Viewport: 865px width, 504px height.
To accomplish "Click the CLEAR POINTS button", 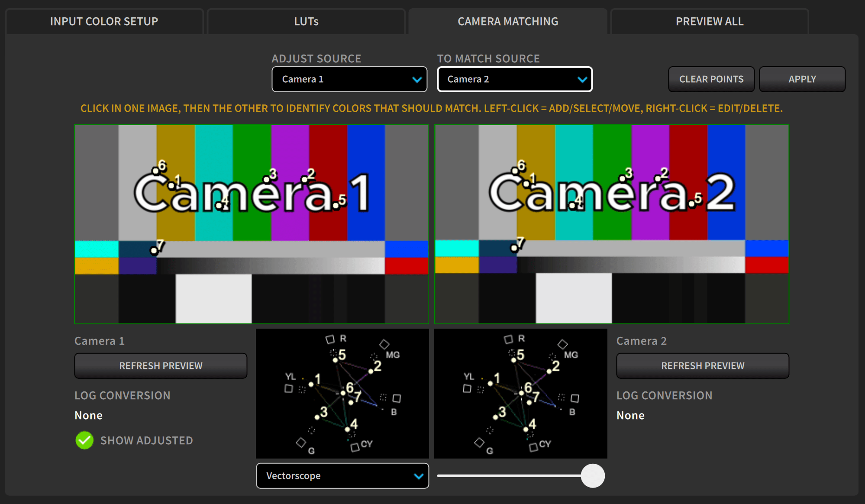I will tap(711, 79).
